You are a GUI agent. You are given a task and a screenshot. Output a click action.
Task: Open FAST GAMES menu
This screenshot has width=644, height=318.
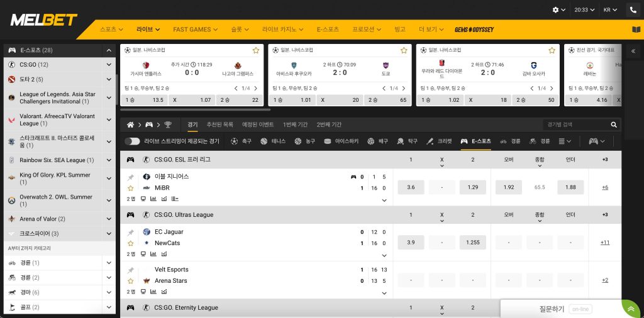(196, 30)
